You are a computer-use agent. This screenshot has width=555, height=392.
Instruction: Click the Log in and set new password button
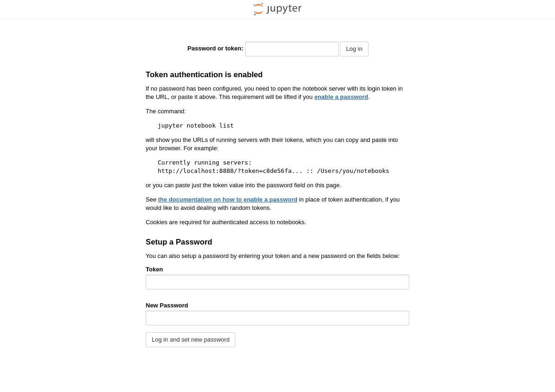click(191, 340)
